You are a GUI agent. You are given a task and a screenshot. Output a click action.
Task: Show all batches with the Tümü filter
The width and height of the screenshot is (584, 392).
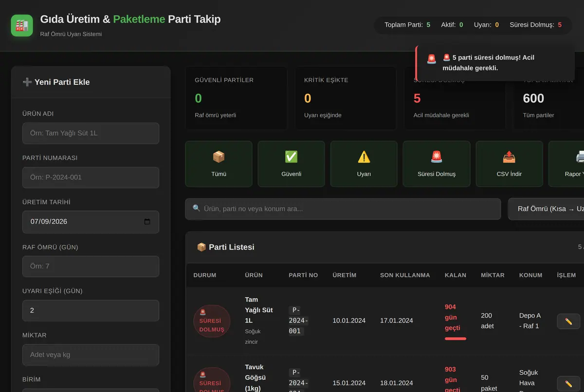point(219,164)
